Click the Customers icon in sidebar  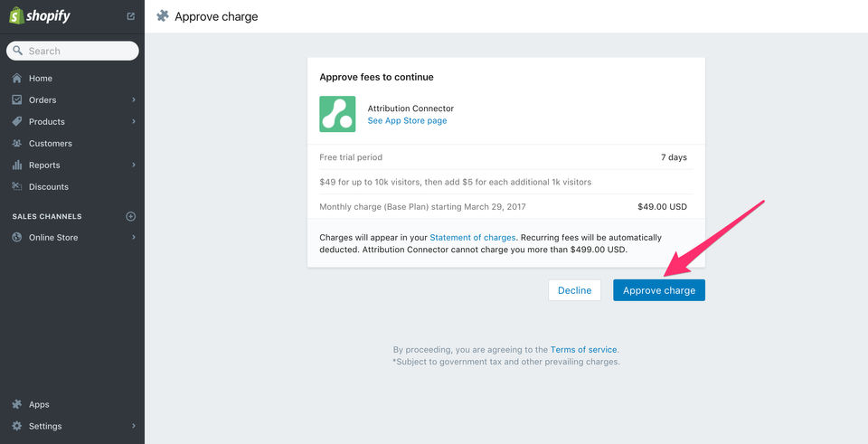(17, 144)
